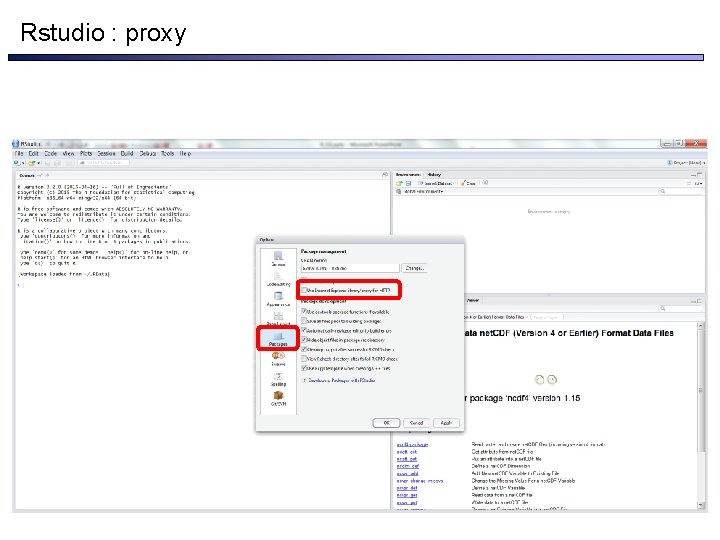Toggle 'Use Rcpp template' checkbox
The image size is (720, 540).
point(304,368)
